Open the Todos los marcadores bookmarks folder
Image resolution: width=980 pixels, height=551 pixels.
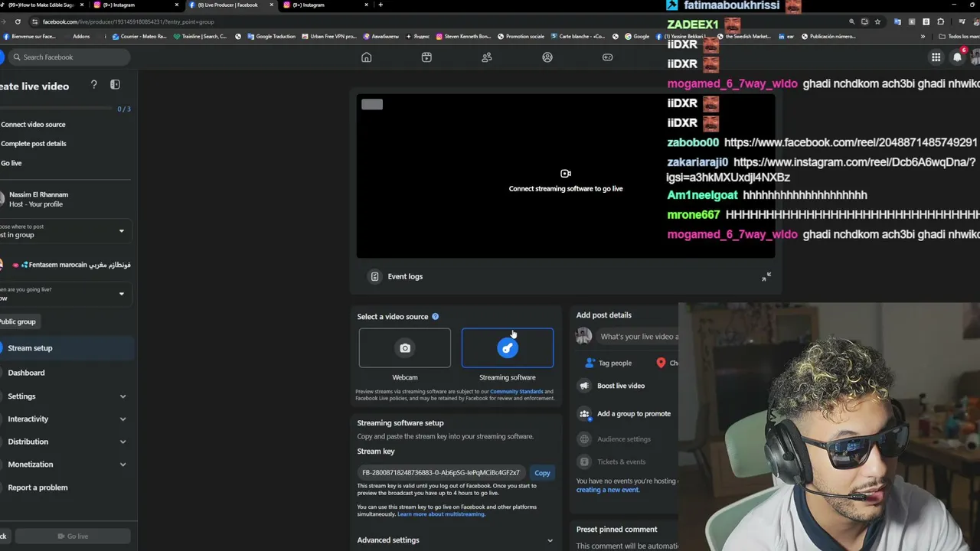coord(959,37)
